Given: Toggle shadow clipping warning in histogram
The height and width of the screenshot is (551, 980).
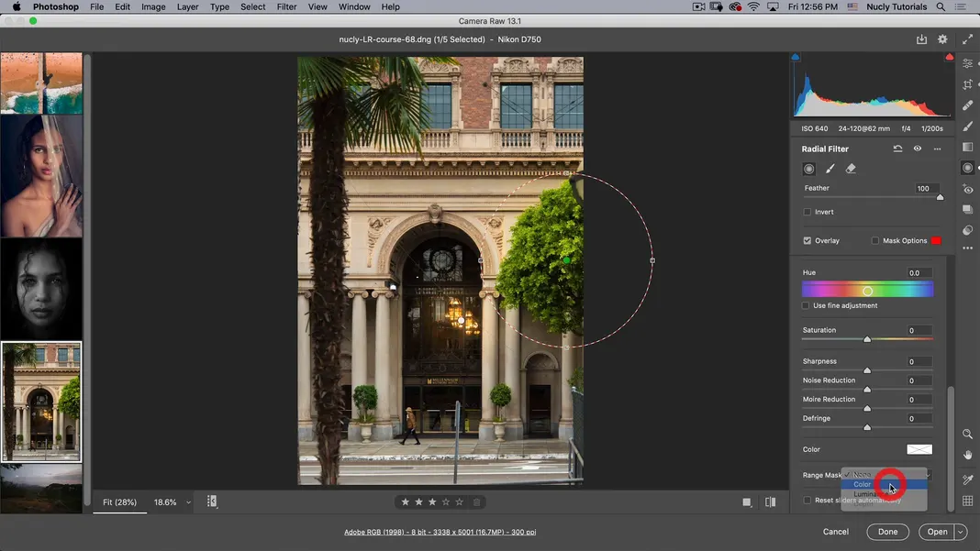Looking at the screenshot, I should 795,57.
